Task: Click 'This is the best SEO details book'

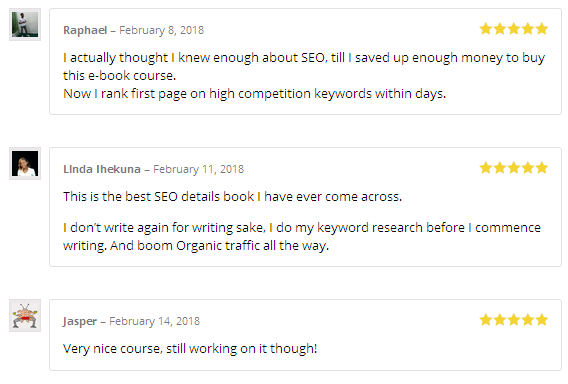Action: coord(158,197)
